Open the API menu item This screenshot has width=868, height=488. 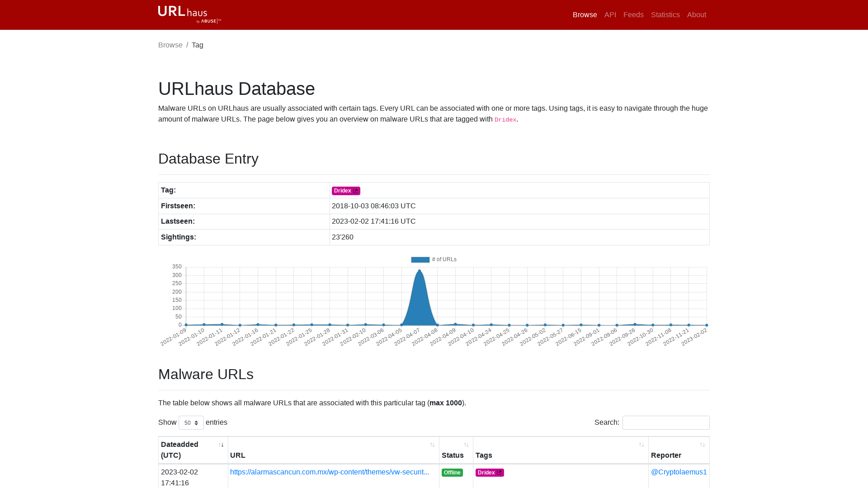click(x=610, y=15)
